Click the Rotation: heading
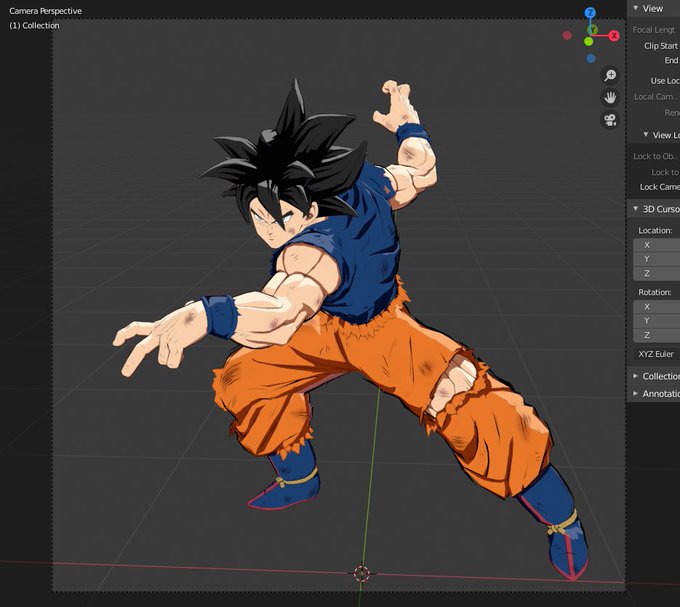This screenshot has width=680, height=607. [x=654, y=292]
